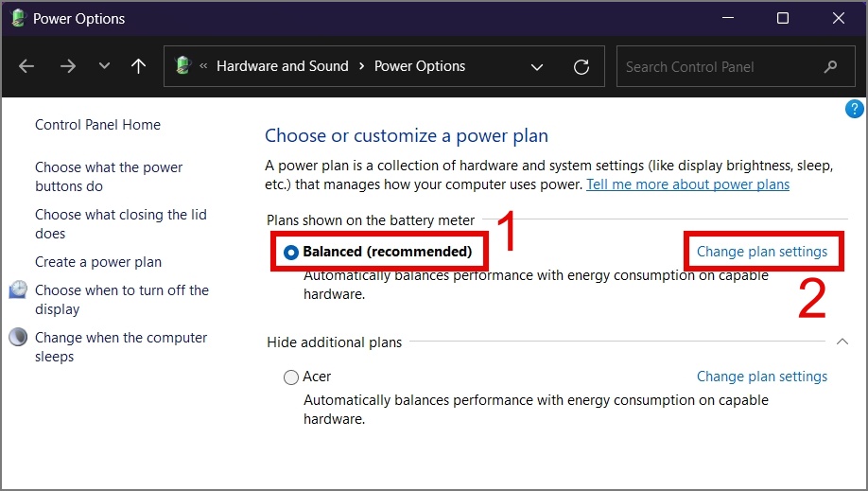Click the clock icon beside turn off display
This screenshot has width=868, height=491.
(x=18, y=289)
